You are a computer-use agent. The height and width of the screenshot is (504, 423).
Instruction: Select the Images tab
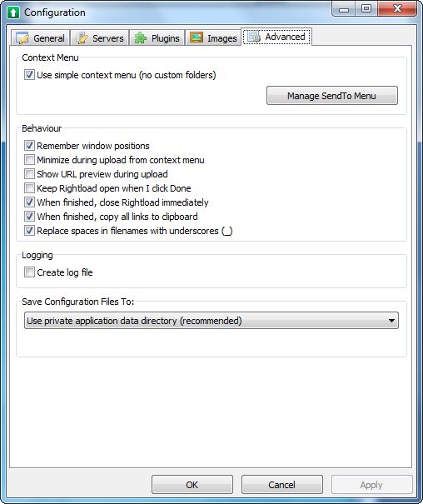tap(213, 38)
